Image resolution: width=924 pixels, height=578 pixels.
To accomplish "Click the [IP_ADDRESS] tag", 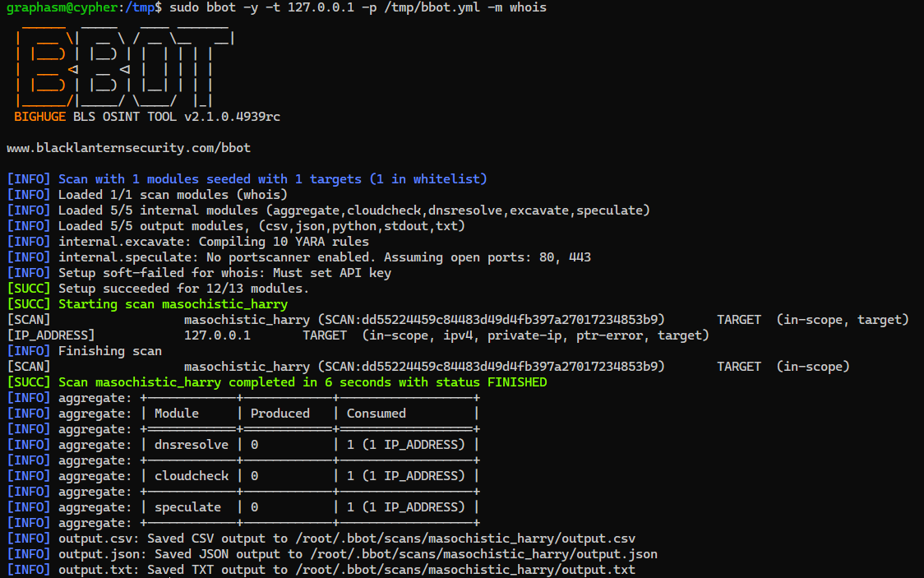I will tap(51, 335).
